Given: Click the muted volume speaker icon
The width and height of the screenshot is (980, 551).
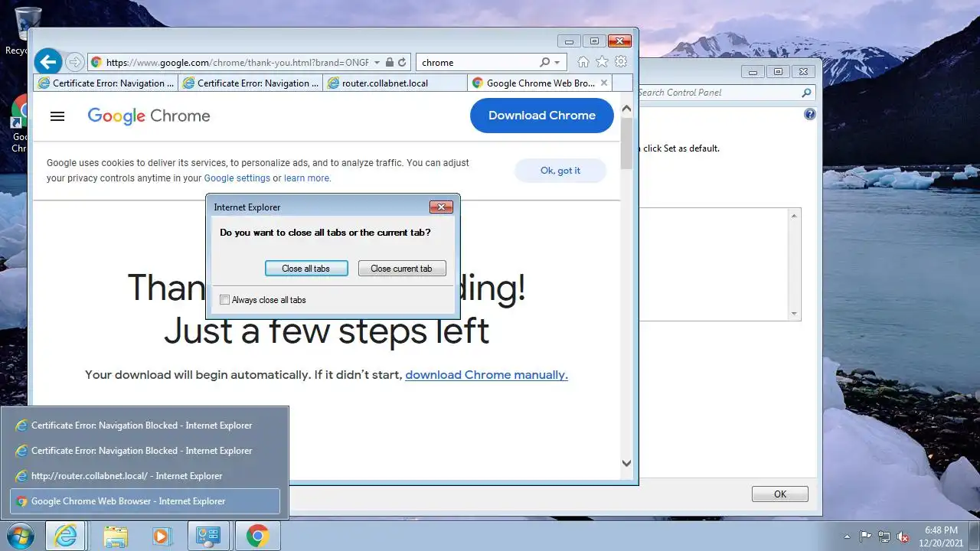Looking at the screenshot, I should click(903, 536).
